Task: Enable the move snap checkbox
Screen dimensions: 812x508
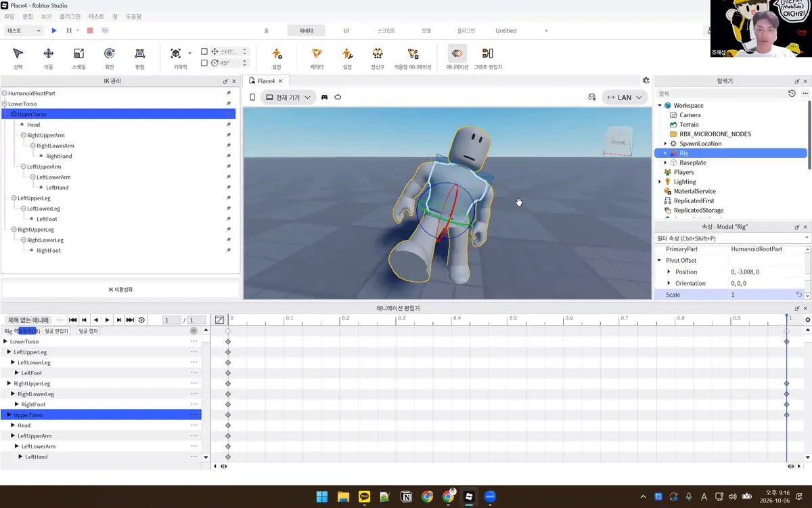Action: pos(204,51)
